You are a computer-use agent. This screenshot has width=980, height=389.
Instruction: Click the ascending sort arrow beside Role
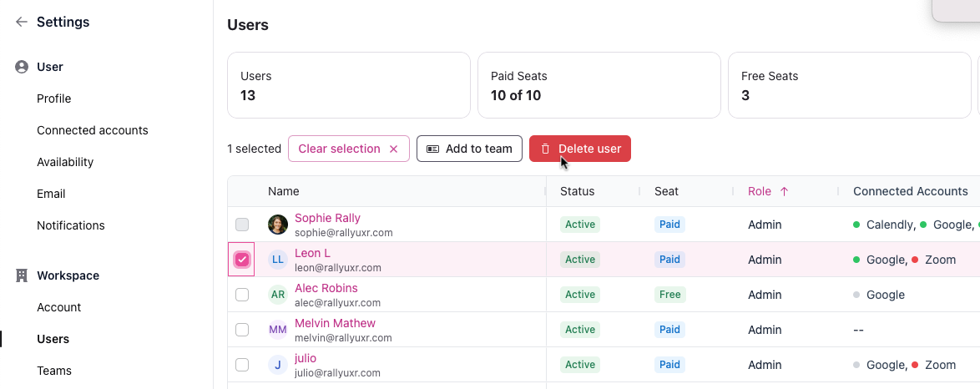click(x=784, y=191)
